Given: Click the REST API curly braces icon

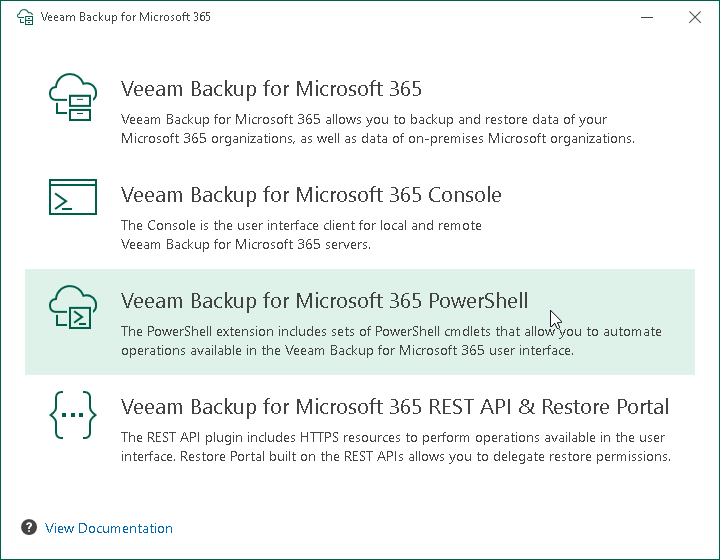Looking at the screenshot, I should click(73, 415).
